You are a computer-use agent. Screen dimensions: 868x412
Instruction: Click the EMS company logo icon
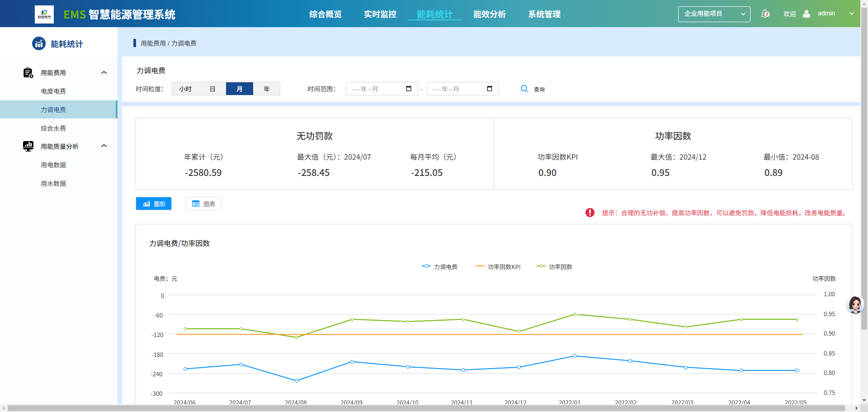click(44, 14)
